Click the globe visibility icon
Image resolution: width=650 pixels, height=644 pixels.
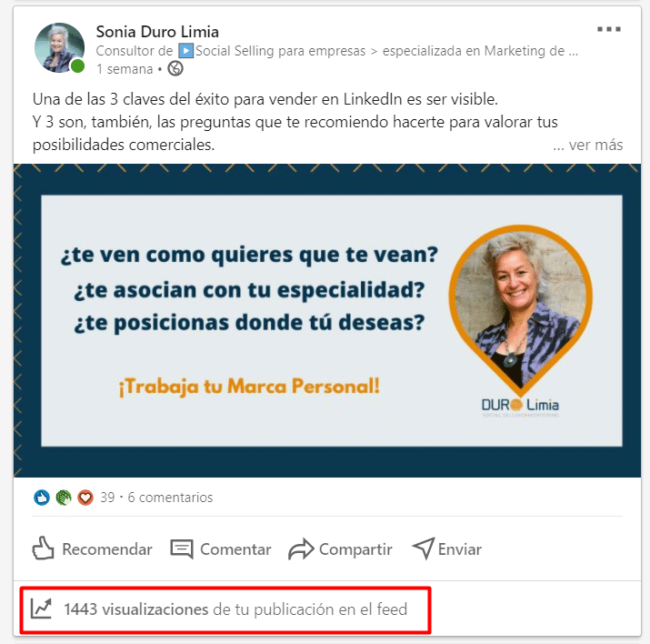tap(175, 68)
